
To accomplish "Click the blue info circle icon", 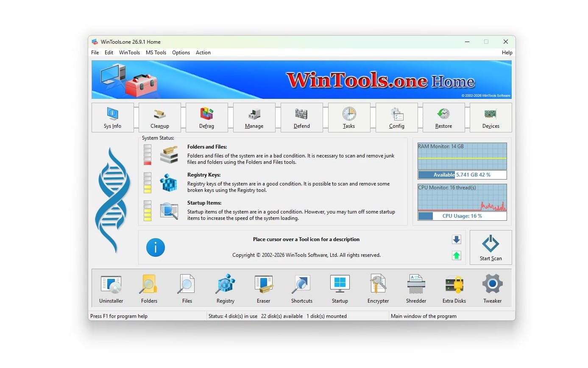I will [156, 247].
